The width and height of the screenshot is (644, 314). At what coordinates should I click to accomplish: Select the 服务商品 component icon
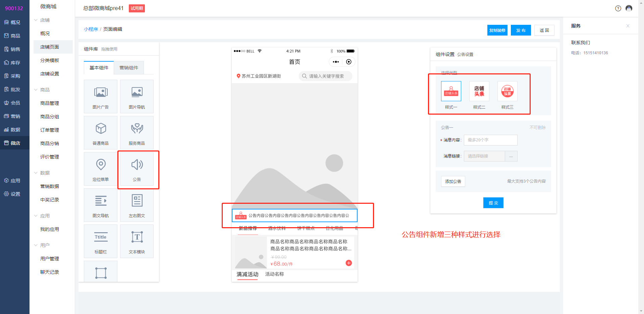click(x=137, y=128)
